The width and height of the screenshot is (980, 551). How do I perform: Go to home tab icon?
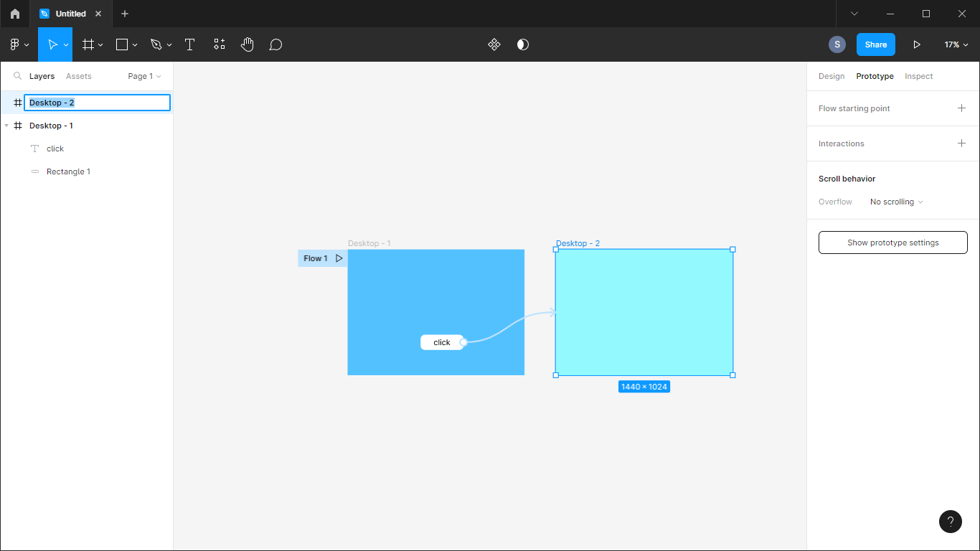click(x=15, y=14)
